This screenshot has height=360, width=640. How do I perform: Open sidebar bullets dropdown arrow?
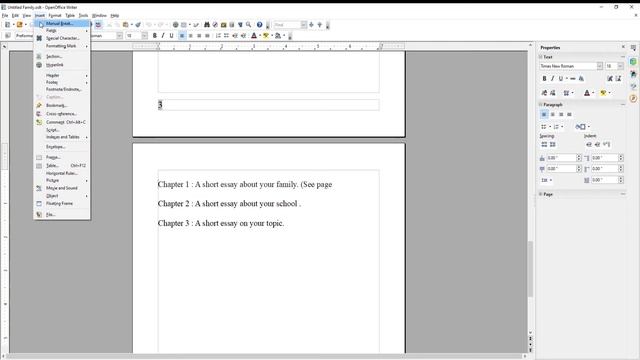[550, 127]
